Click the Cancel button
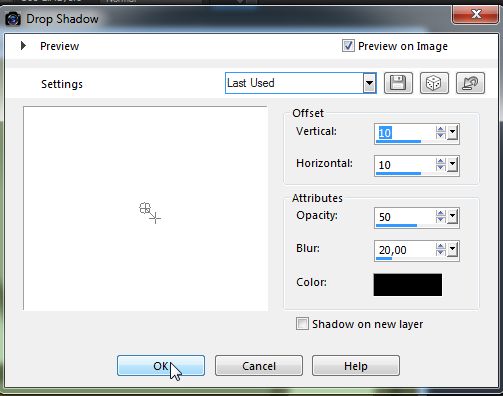 click(x=259, y=366)
